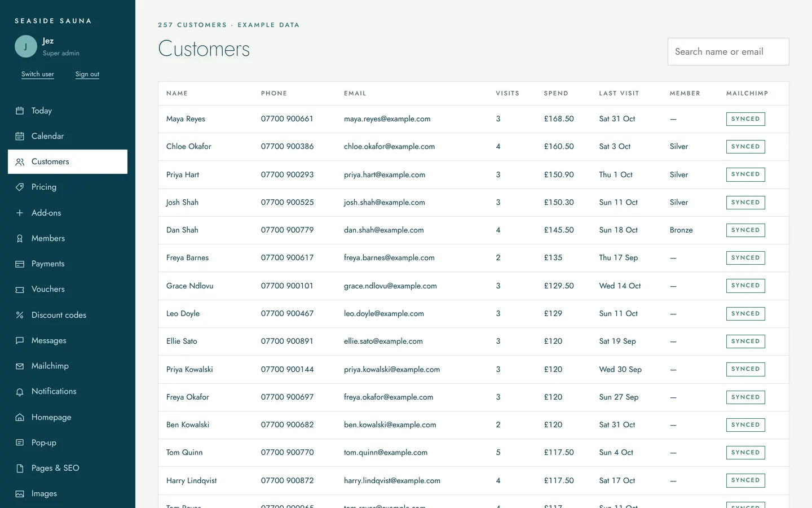This screenshot has height=508, width=812.
Task: Select Discount codes in the sidebar
Action: tap(68, 315)
